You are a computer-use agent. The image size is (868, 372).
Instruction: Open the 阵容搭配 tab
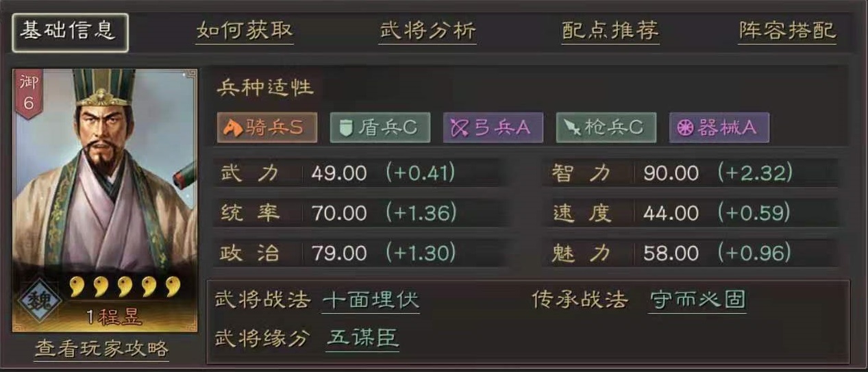[787, 32]
